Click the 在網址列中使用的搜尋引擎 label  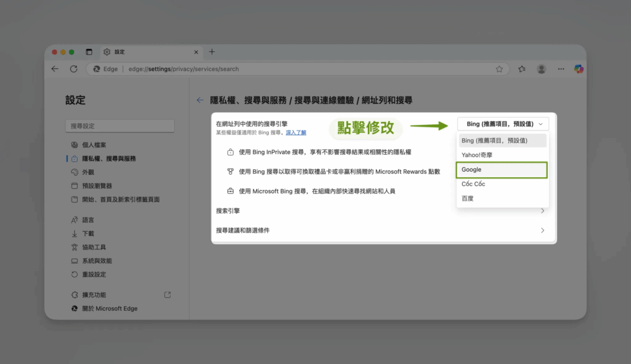[251, 124]
